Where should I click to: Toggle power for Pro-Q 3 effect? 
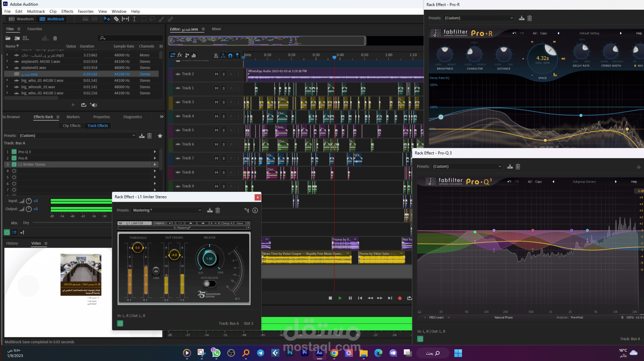pos(14,152)
